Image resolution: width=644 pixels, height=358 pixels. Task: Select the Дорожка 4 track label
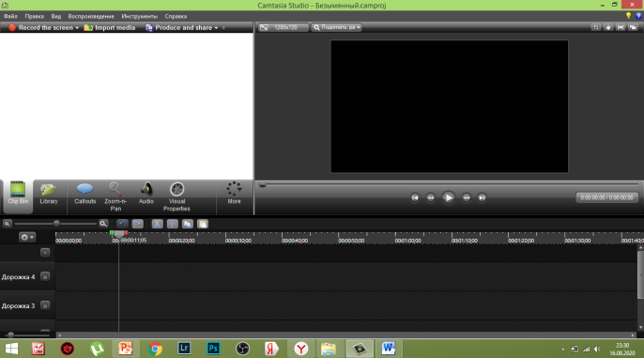18,277
